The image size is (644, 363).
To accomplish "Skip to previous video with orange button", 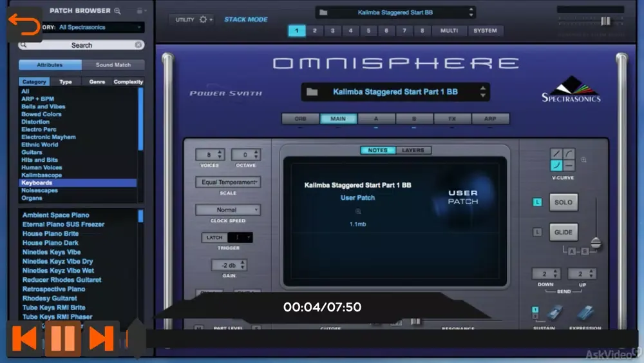I will pos(24,338).
